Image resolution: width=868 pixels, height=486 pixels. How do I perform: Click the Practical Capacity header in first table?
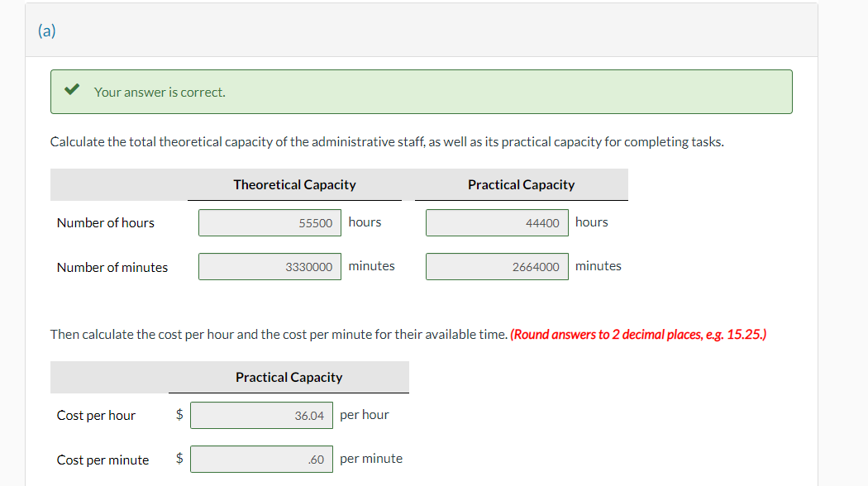(x=521, y=184)
